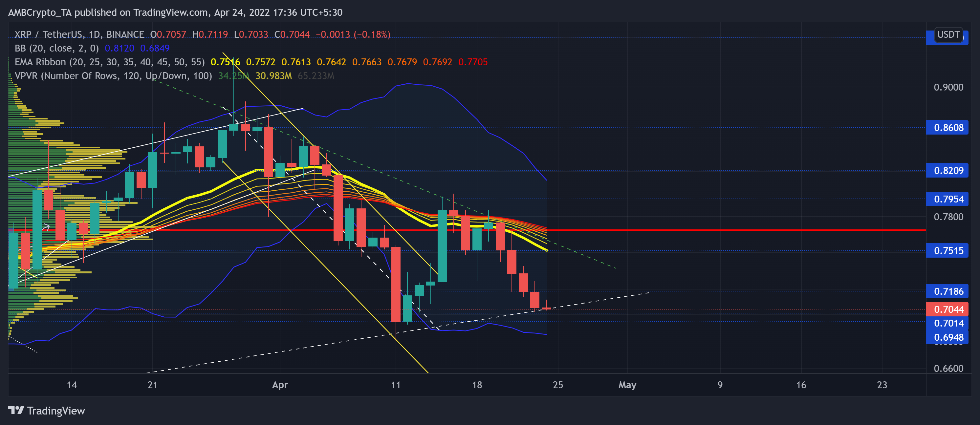
Task: Click the May date on time axis
Action: click(627, 385)
